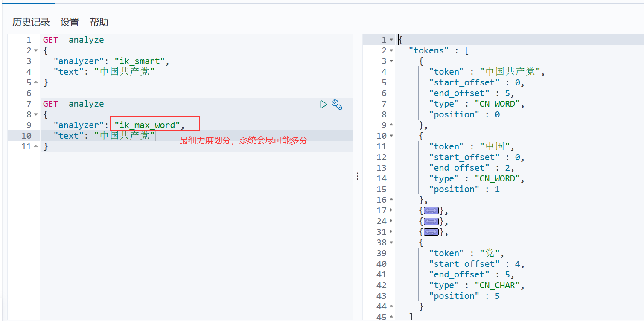Expand folded object arrow at response line 24
Viewport: 644px width, 321px height.
(x=391, y=222)
